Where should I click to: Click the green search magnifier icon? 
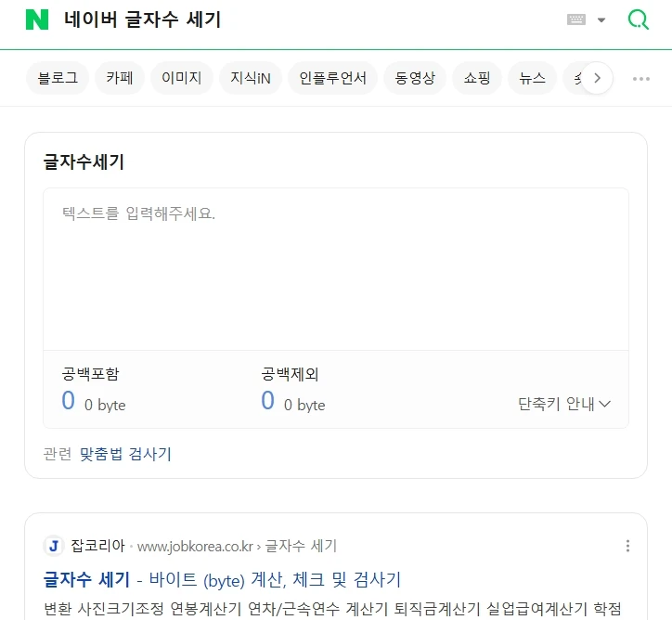click(x=639, y=19)
